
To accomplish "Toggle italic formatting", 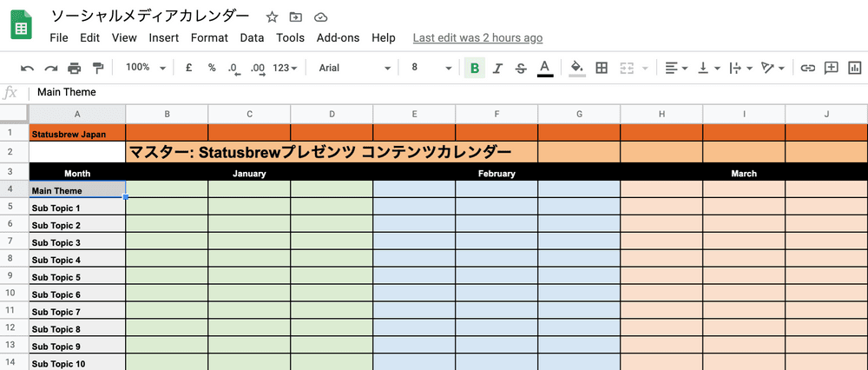I will 497,68.
